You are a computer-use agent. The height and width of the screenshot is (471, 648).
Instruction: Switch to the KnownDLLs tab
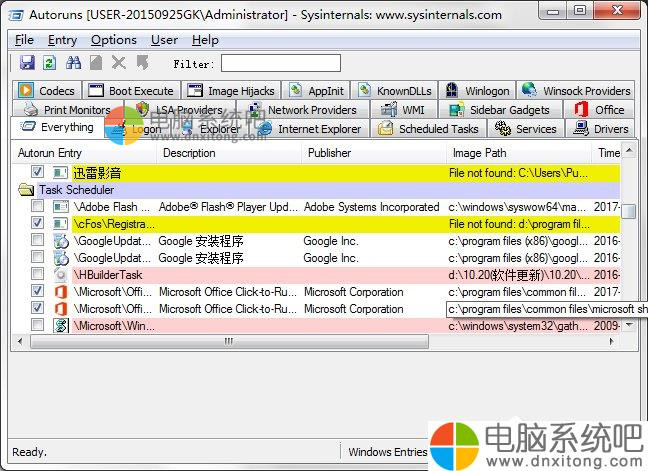[x=395, y=90]
